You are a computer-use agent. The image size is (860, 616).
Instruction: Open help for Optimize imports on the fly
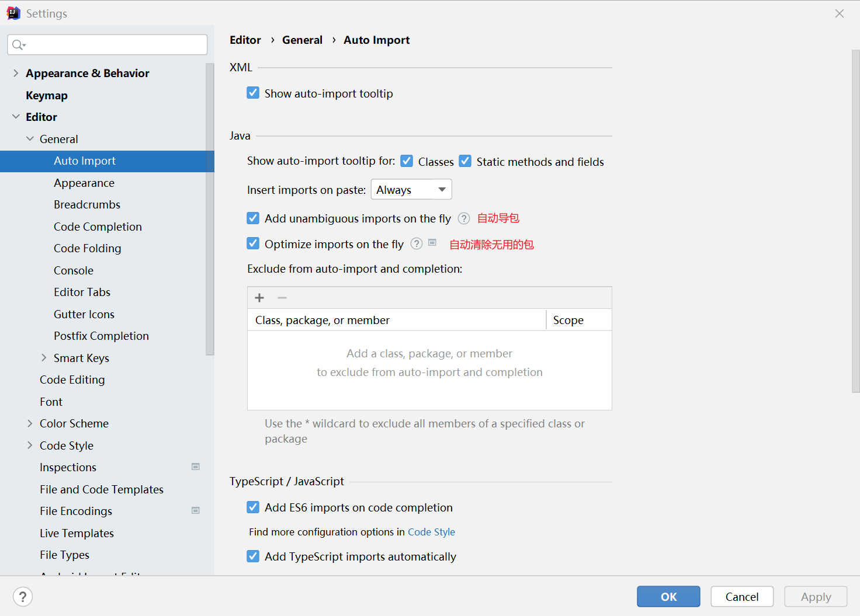417,244
